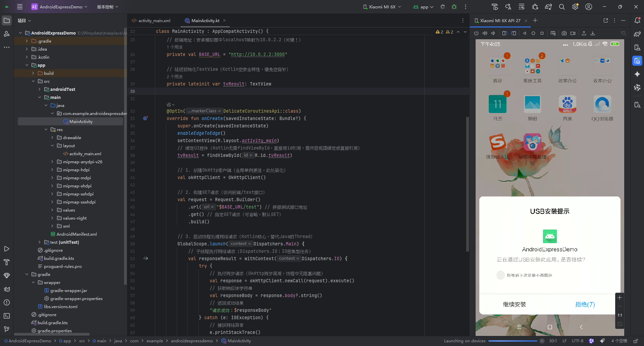Open the Problems tool window exclamation icon

click(x=7, y=302)
